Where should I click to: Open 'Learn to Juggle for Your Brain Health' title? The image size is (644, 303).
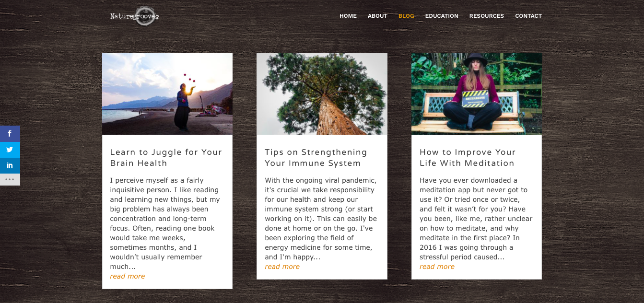(x=166, y=158)
